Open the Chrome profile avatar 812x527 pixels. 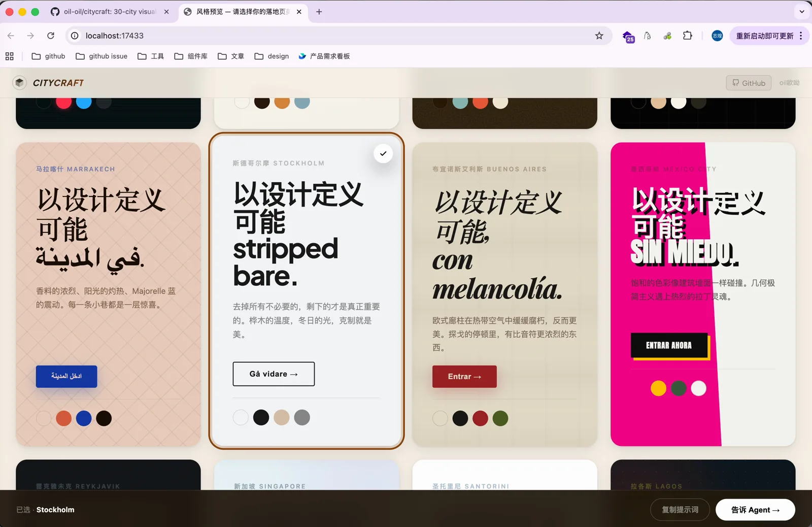717,36
